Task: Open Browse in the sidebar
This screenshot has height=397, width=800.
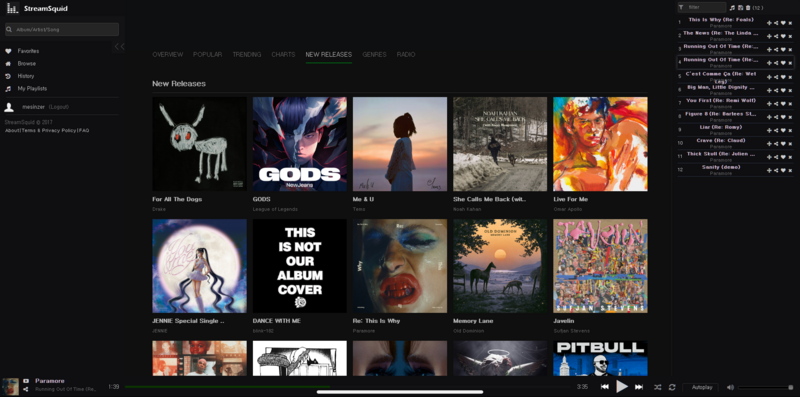Action: (27, 64)
